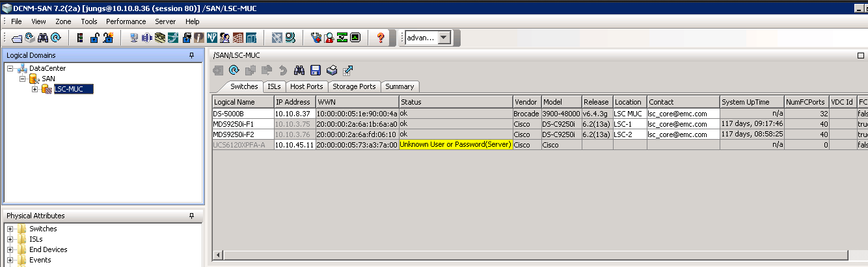This screenshot has width=868, height=267.
Task: Switch to the Host Ports tab
Action: (x=306, y=86)
